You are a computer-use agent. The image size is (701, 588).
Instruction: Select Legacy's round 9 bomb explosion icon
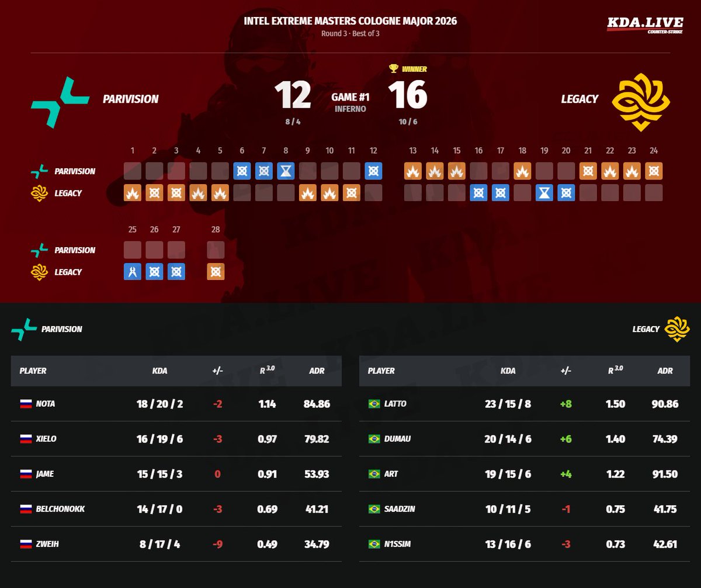(308, 193)
